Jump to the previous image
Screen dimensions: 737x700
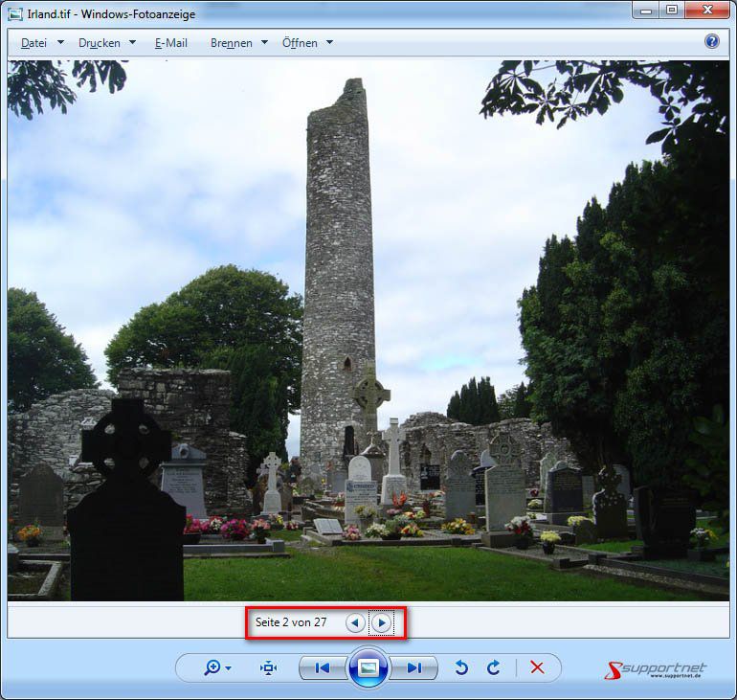click(x=323, y=668)
